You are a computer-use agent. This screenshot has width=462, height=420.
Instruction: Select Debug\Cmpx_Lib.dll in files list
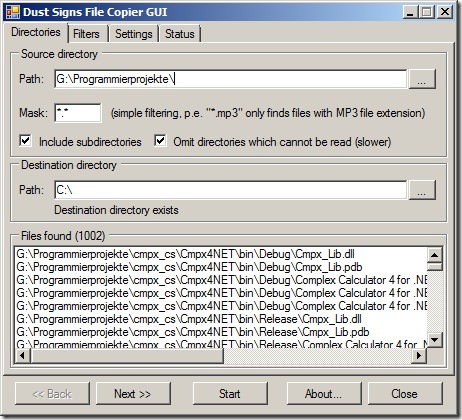click(221, 254)
